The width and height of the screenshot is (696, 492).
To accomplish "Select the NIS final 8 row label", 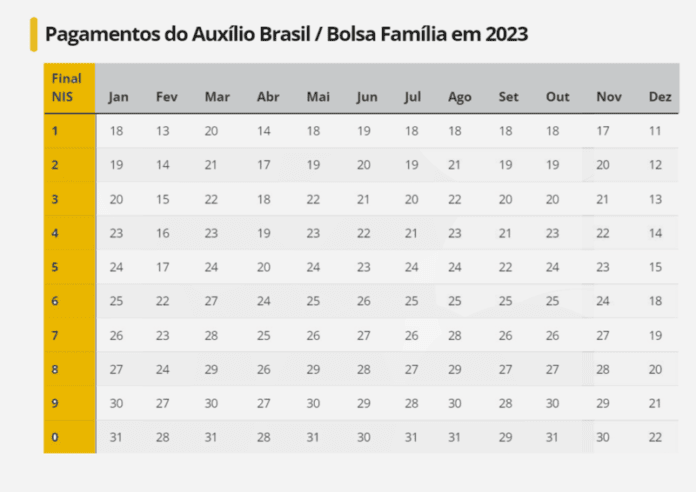I will coord(56,369).
